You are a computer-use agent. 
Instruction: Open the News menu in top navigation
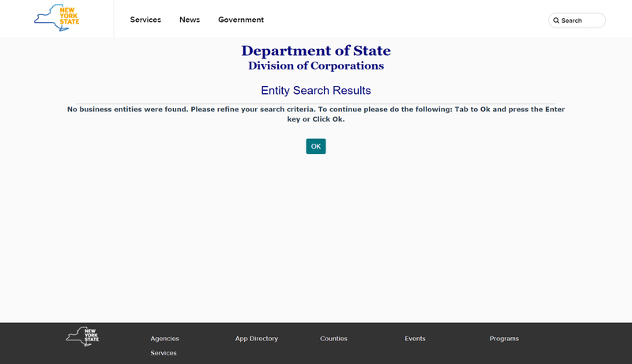(x=190, y=20)
